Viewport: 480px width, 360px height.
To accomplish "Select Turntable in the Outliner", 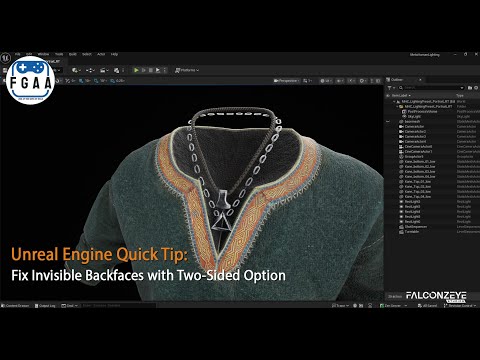I will 412,232.
